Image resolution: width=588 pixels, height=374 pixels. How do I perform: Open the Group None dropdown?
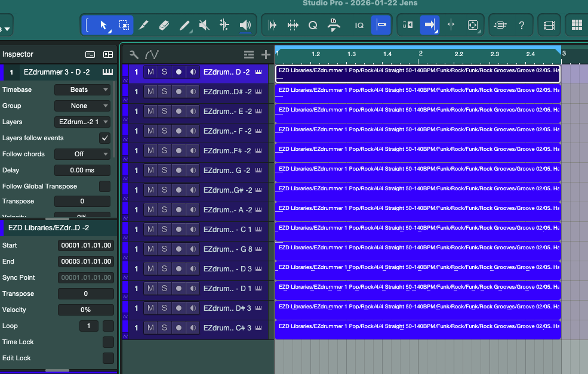(82, 106)
